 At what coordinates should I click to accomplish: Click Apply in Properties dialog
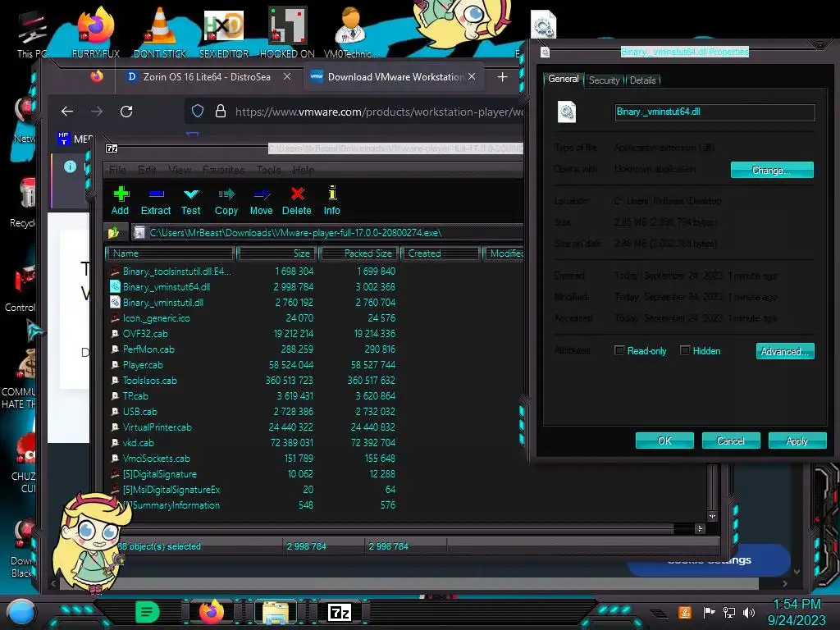pyautogui.click(x=797, y=441)
